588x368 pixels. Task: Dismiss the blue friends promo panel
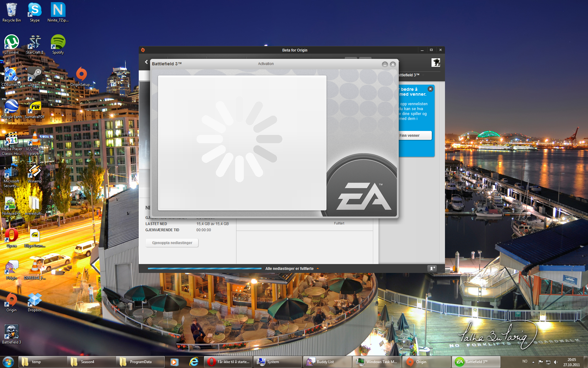point(430,89)
